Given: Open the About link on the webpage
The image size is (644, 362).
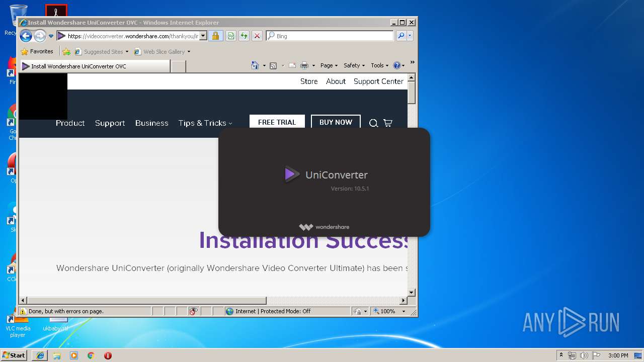Looking at the screenshot, I should pos(336,81).
